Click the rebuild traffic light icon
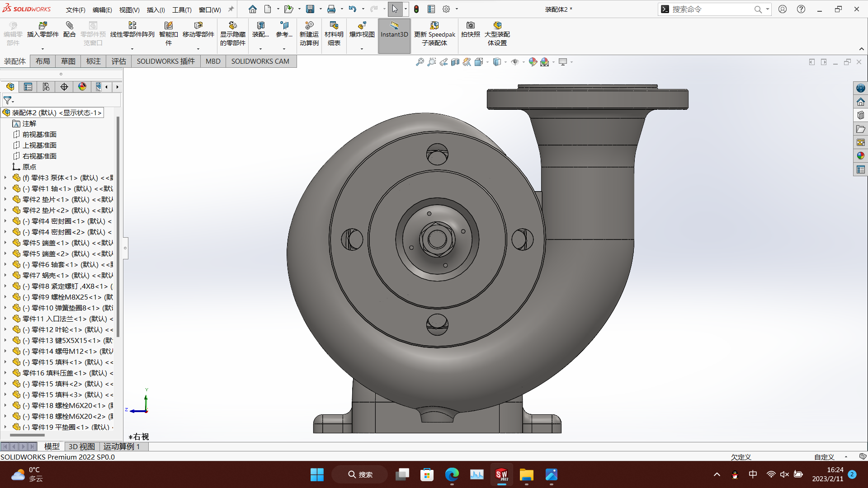Image resolution: width=868 pixels, height=488 pixels. 416,9
